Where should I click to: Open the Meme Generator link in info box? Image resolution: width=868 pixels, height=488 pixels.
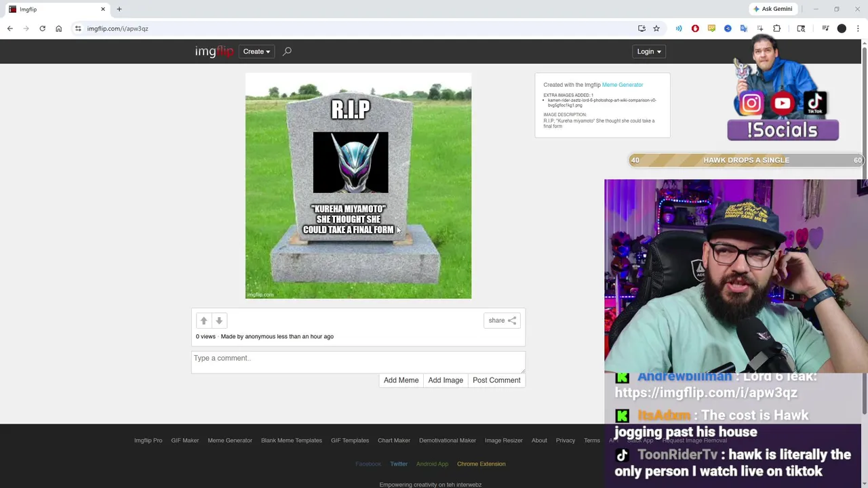(x=623, y=85)
